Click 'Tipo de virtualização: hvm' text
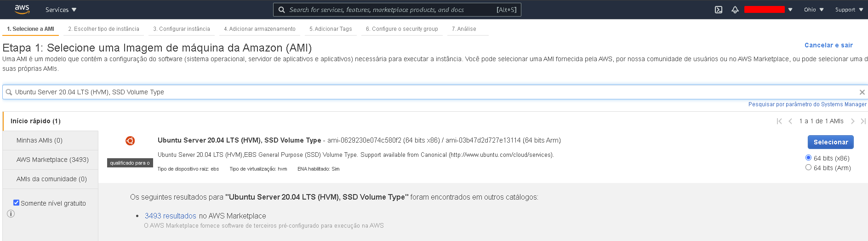This screenshot has width=868, height=241. 258,169
